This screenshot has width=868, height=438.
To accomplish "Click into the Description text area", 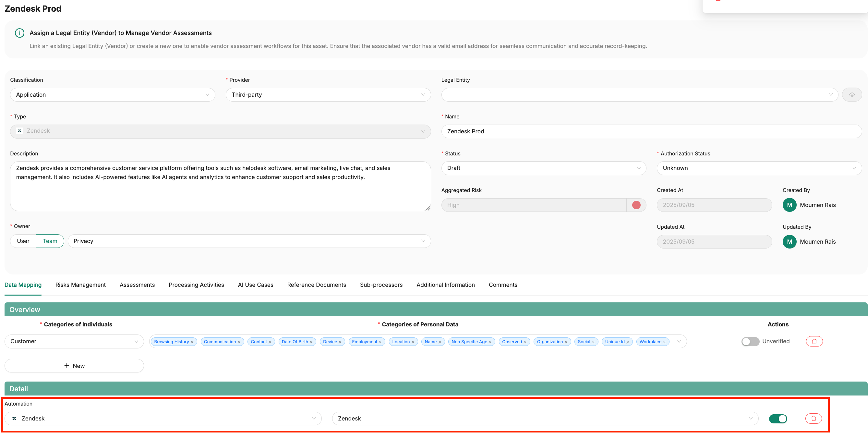I will pyautogui.click(x=220, y=186).
